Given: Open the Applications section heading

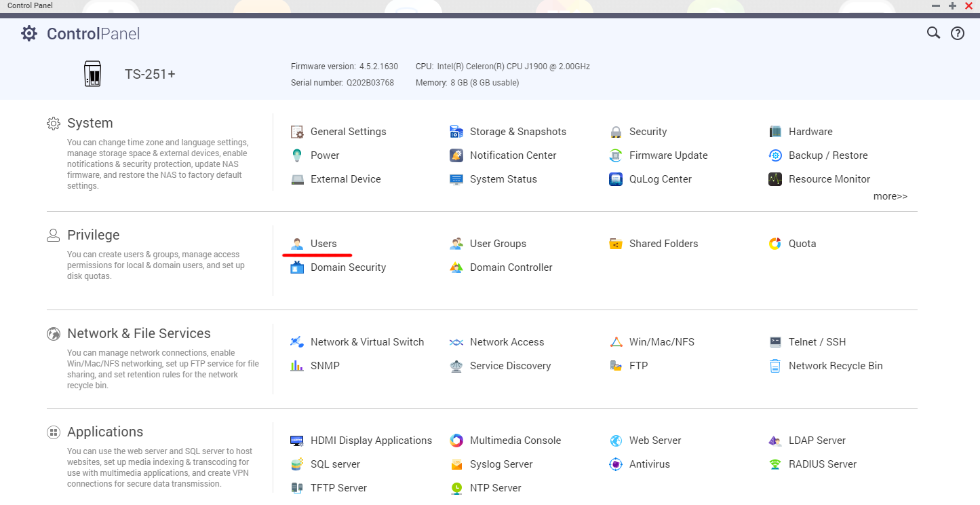Looking at the screenshot, I should pyautogui.click(x=105, y=432).
